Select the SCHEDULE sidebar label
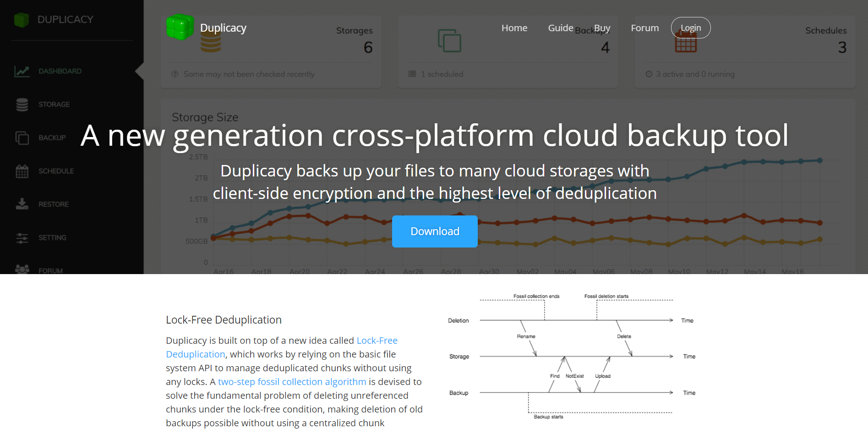868x429 pixels. pos(56,171)
